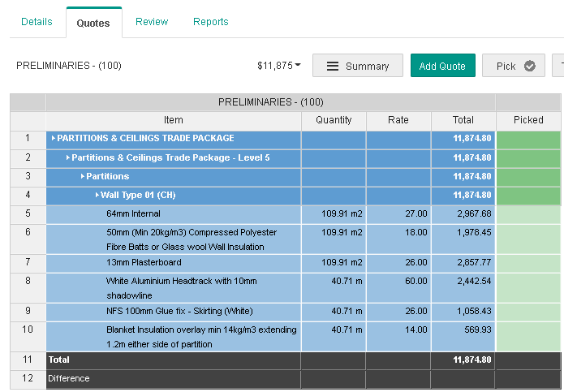The height and width of the screenshot is (392, 564).
Task: Switch to the Details tab
Action: [x=37, y=22]
